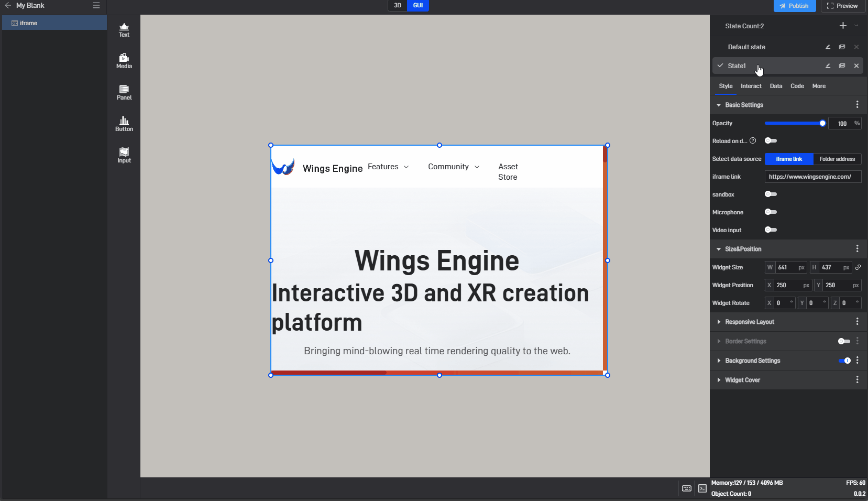Screen dimensions: 868x501
Task: Enable the Microphone switch
Action: point(771,212)
